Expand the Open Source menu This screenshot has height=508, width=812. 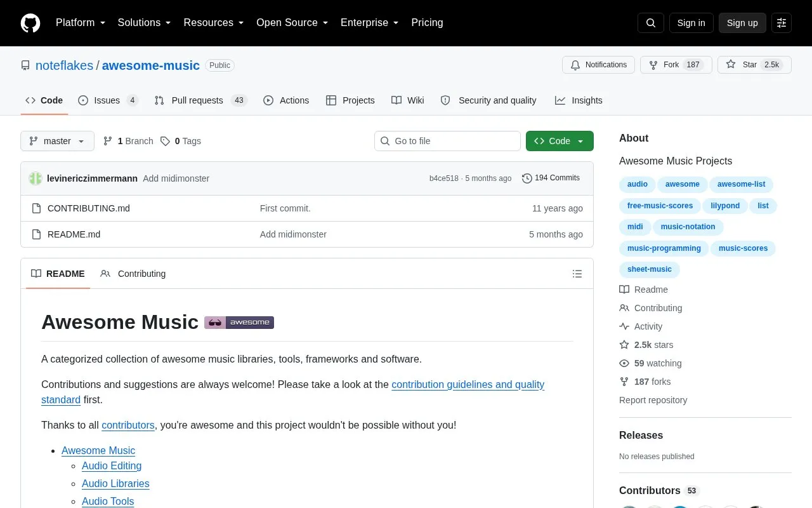[x=292, y=23]
